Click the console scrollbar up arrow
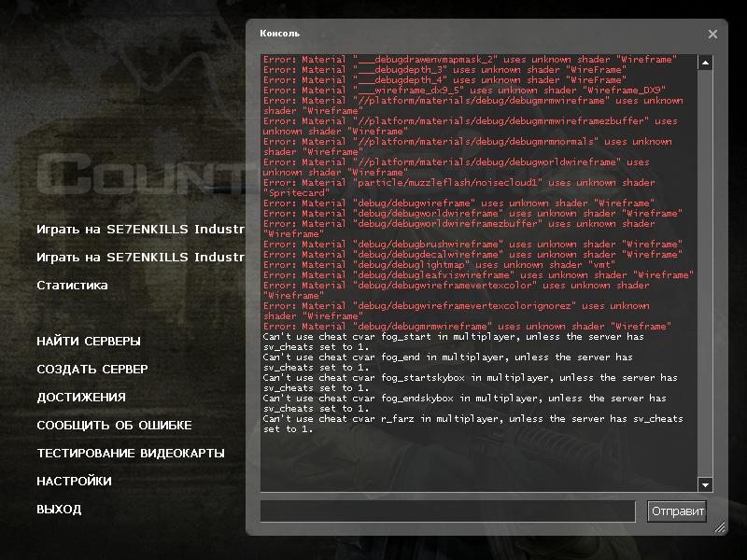Image resolution: width=747 pixels, height=560 pixels. [x=705, y=63]
